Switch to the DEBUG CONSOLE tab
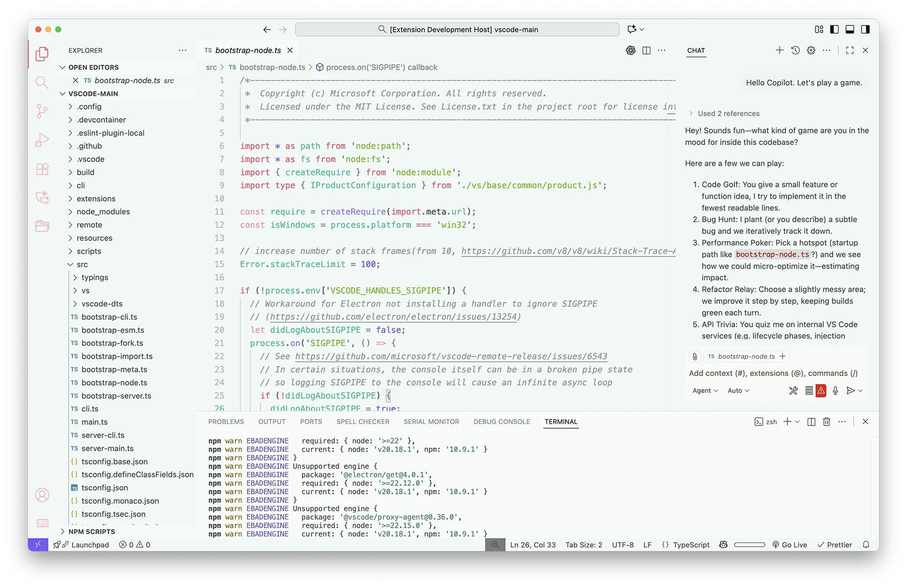Viewport: 907px width, 588px height. coord(501,421)
